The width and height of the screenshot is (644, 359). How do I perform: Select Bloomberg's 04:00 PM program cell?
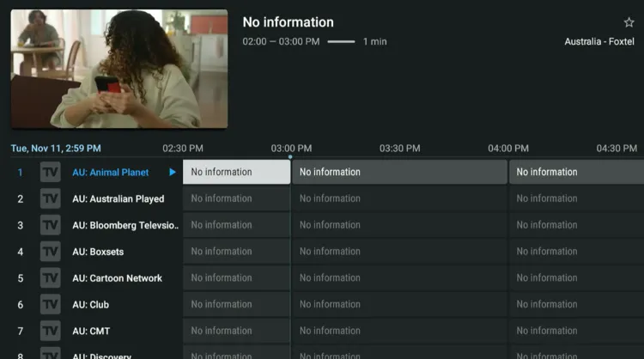click(576, 225)
